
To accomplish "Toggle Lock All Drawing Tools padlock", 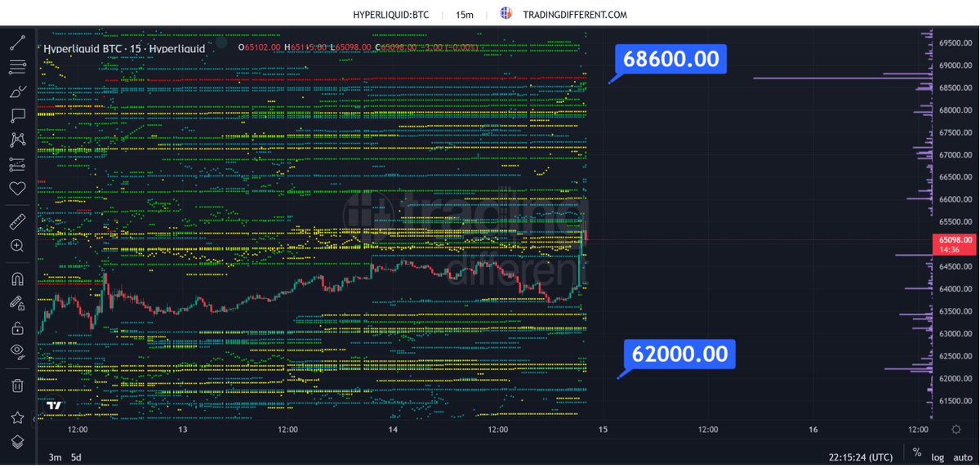I will click(17, 328).
